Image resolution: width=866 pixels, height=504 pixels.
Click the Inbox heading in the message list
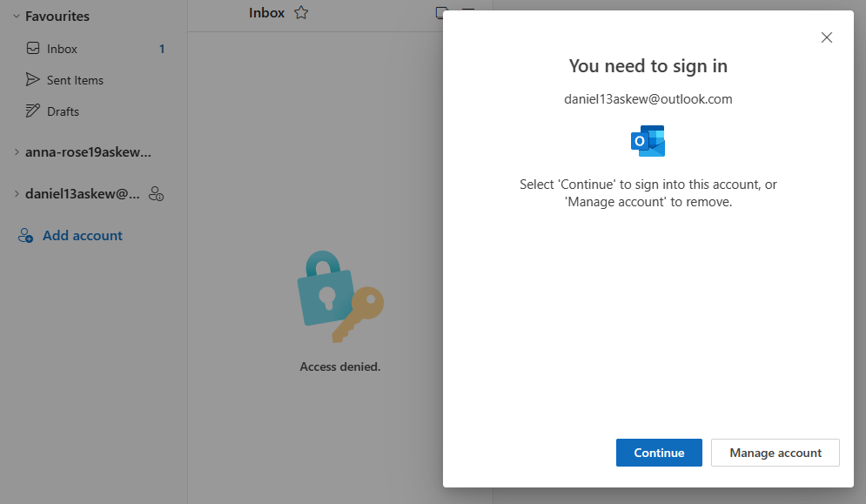[266, 13]
